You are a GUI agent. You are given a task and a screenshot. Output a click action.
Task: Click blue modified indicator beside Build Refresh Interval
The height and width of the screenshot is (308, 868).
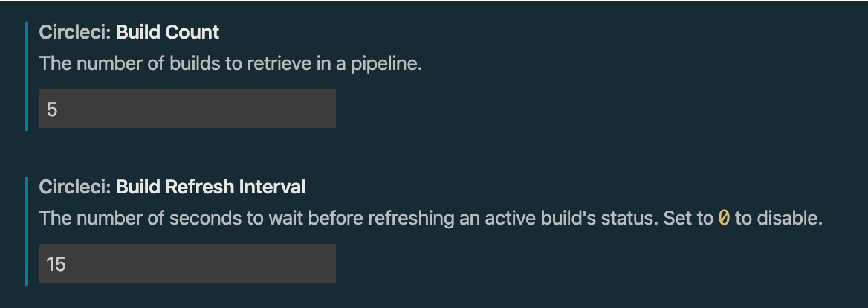tap(27, 231)
